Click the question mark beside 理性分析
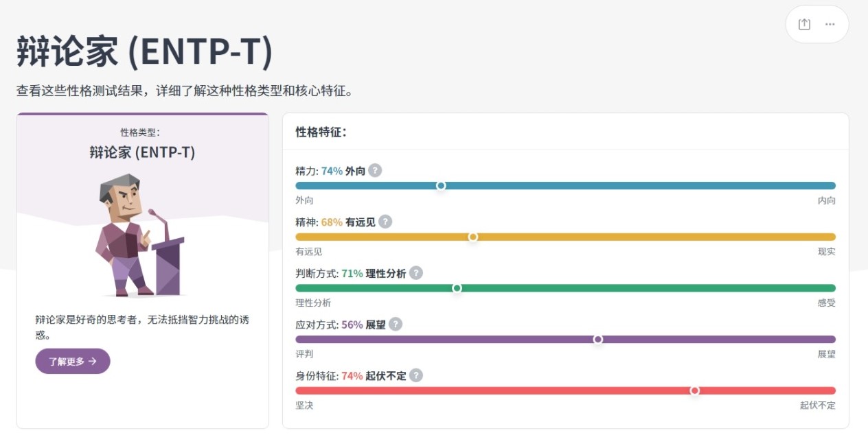868x435 pixels. coord(416,273)
